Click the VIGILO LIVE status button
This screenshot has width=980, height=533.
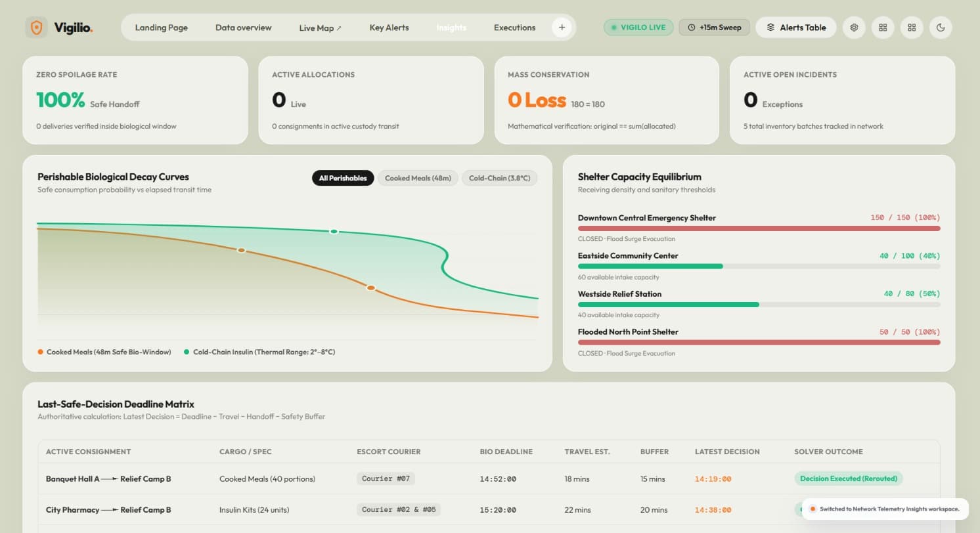coord(638,28)
